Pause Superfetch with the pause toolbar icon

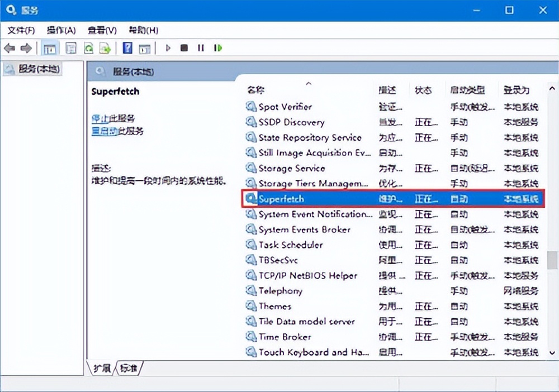[201, 48]
